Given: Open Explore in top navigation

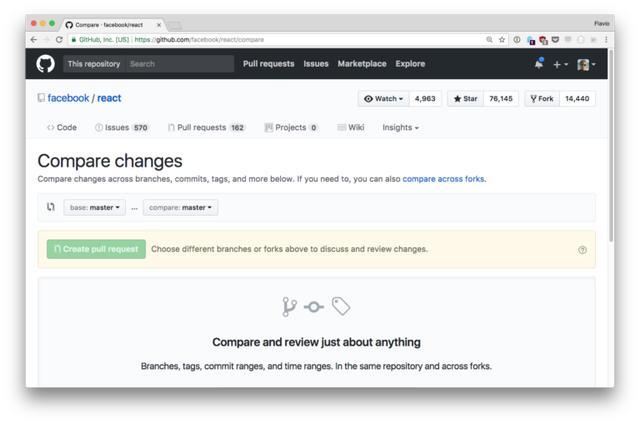Looking at the screenshot, I should (x=410, y=64).
